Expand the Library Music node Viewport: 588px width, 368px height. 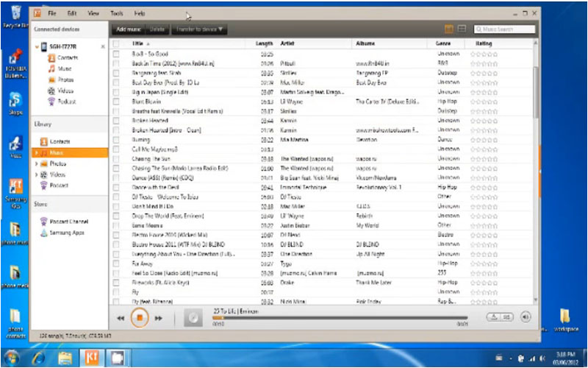[x=36, y=153]
